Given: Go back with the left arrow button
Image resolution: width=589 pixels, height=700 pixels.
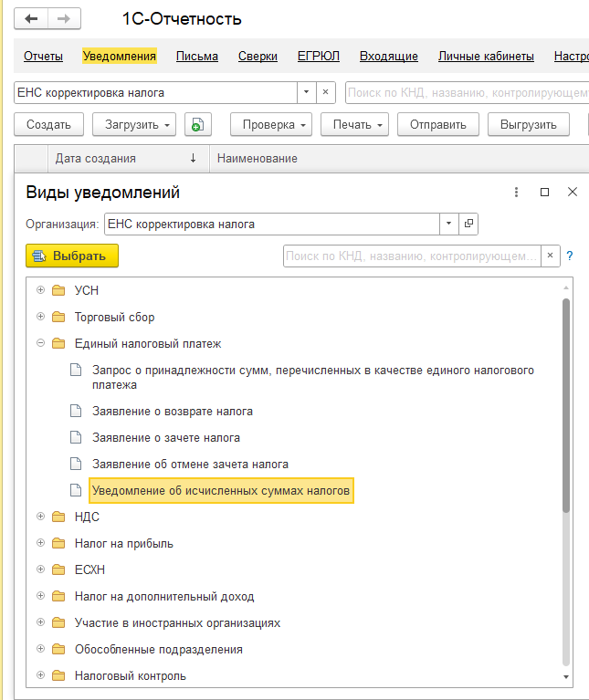Looking at the screenshot, I should pos(31,19).
